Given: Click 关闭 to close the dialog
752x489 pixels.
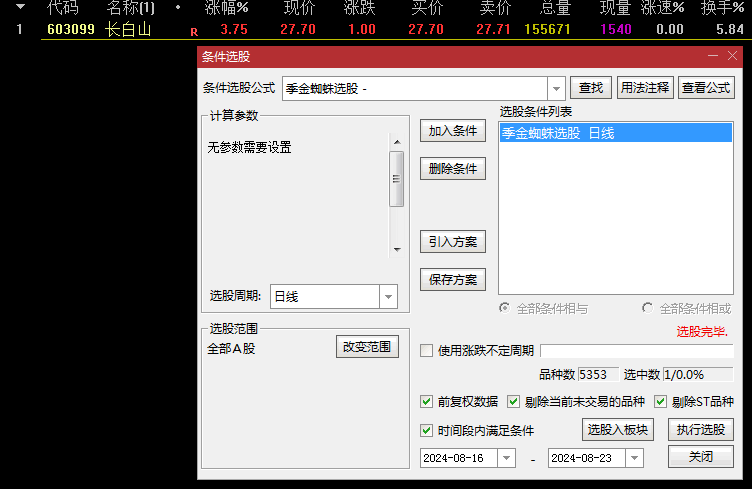Looking at the screenshot, I should tap(701, 456).
